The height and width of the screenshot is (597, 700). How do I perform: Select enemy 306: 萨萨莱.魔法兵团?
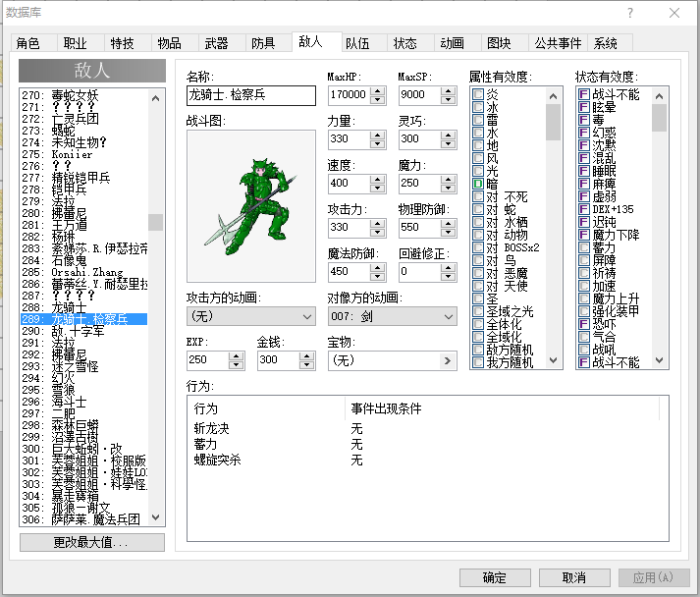(83, 519)
